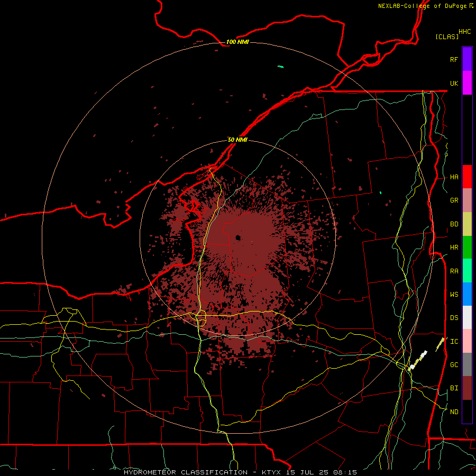Click the BI legend label
This screenshot has width=476, height=476.
tap(454, 388)
